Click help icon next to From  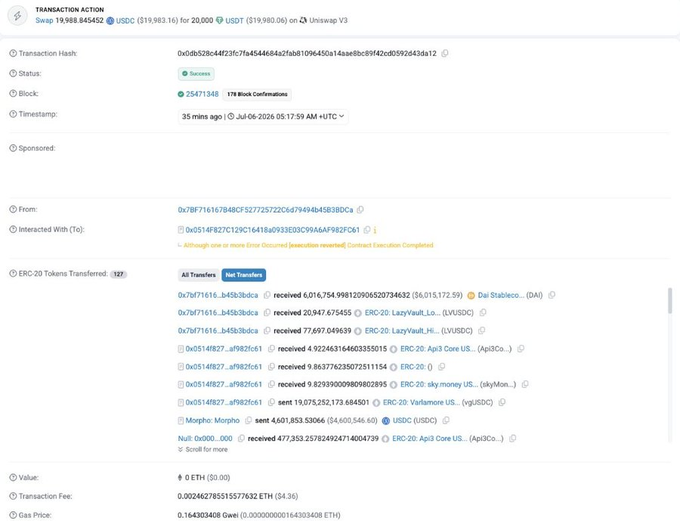(13, 209)
